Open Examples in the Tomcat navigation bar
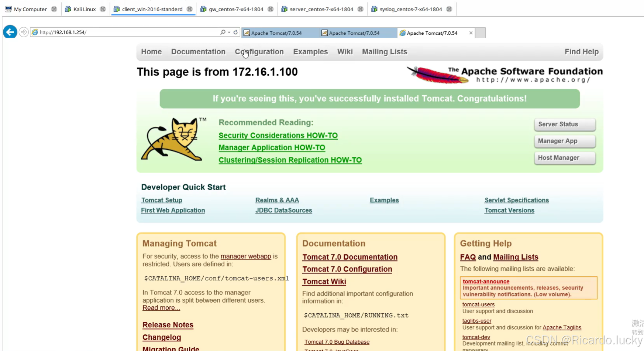 [310, 52]
